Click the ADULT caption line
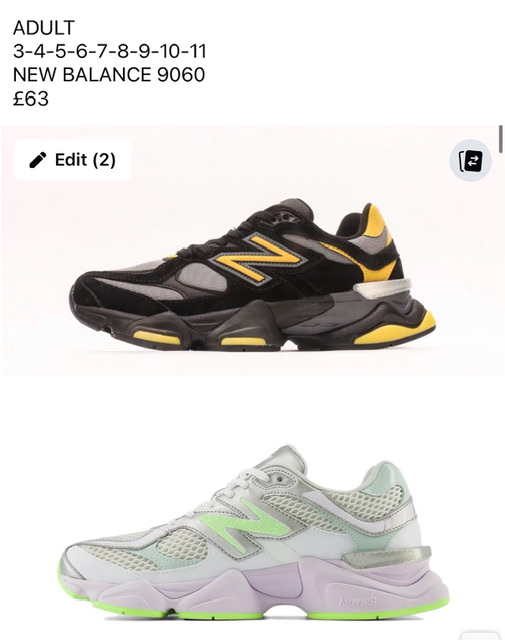Image resolution: width=505 pixels, height=640 pixels. (x=44, y=28)
